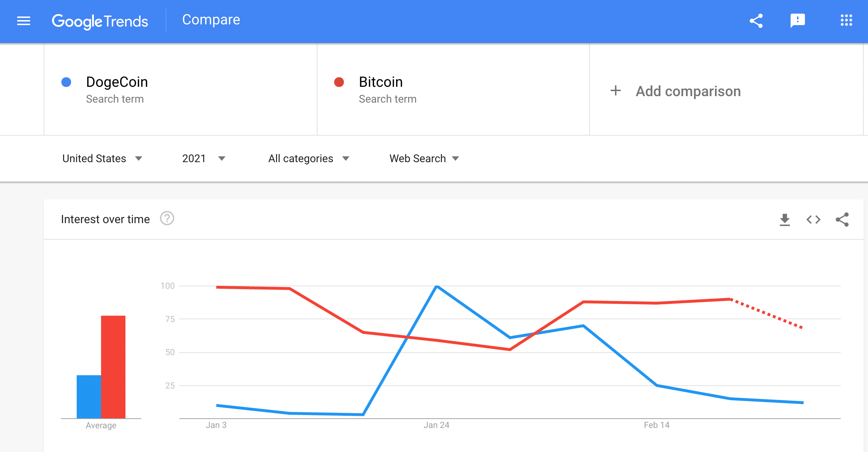
Task: Click the Add comparison button
Action: (x=688, y=91)
